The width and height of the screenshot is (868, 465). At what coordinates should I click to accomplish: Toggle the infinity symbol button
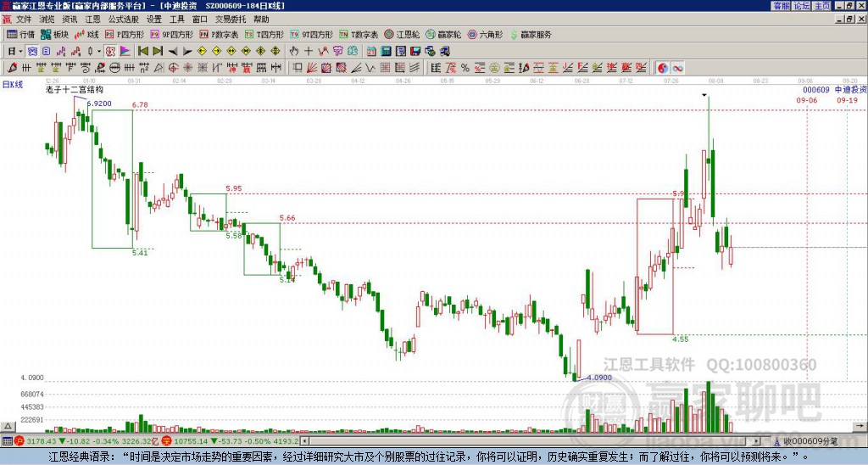point(677,68)
